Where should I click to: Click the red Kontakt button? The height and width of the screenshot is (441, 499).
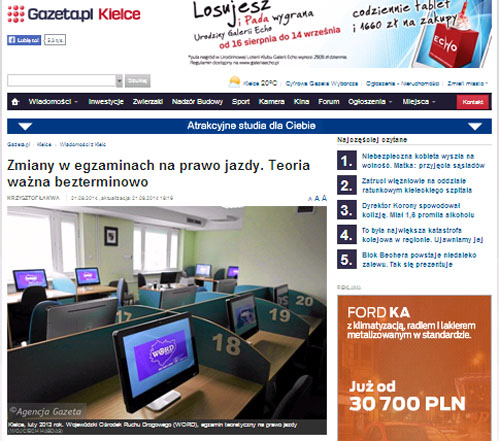click(473, 102)
